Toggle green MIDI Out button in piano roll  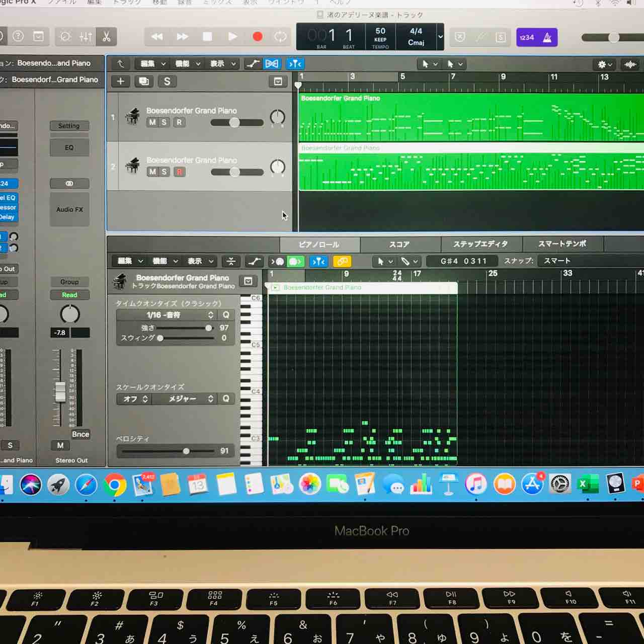pyautogui.click(x=295, y=262)
